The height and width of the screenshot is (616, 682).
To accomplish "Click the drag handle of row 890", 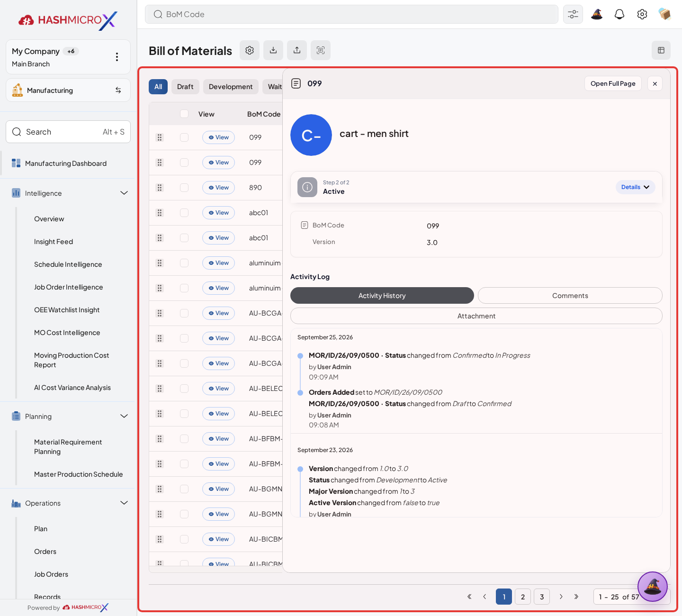I will click(160, 188).
